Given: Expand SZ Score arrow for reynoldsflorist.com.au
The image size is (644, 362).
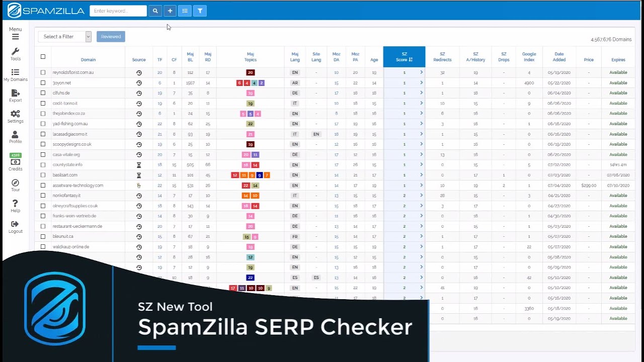Looking at the screenshot, I should [421, 72].
